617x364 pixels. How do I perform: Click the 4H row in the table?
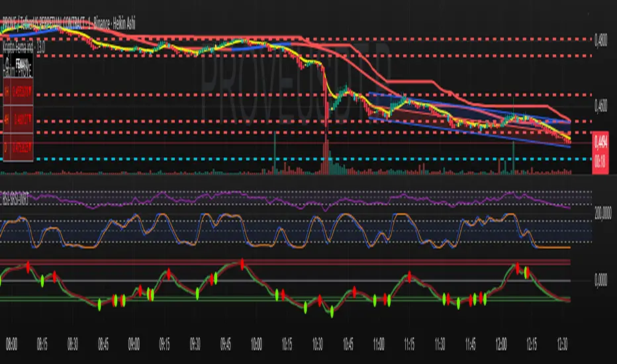point(18,120)
